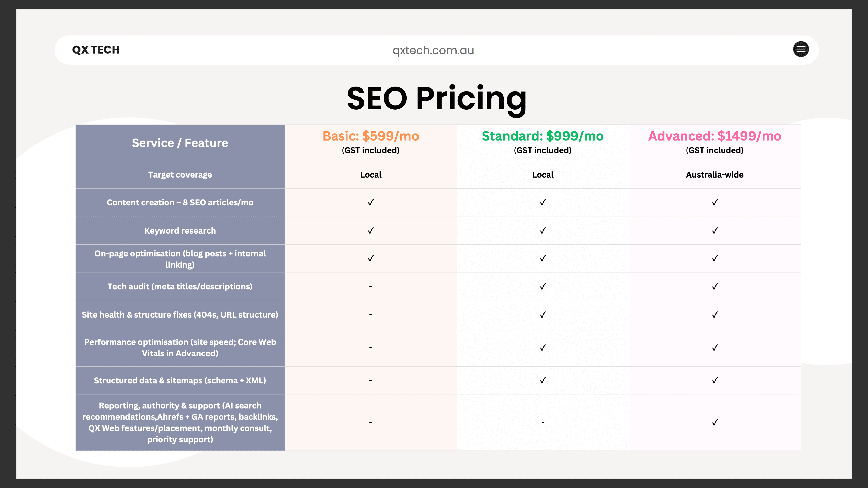Select the Basic $599/mo plan header

pos(371,136)
